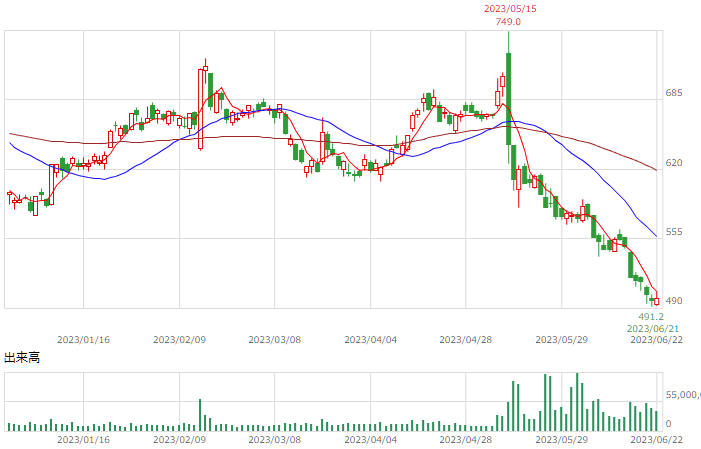Click the zero label on the volume axis
The image size is (701, 449).
(668, 424)
